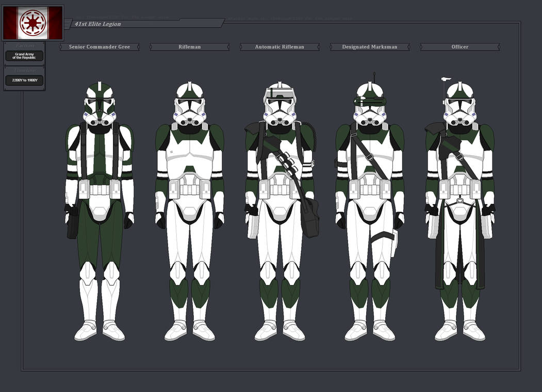Click the Automatic Rifleman's black satchel bag
542x392 pixels.
310,217
